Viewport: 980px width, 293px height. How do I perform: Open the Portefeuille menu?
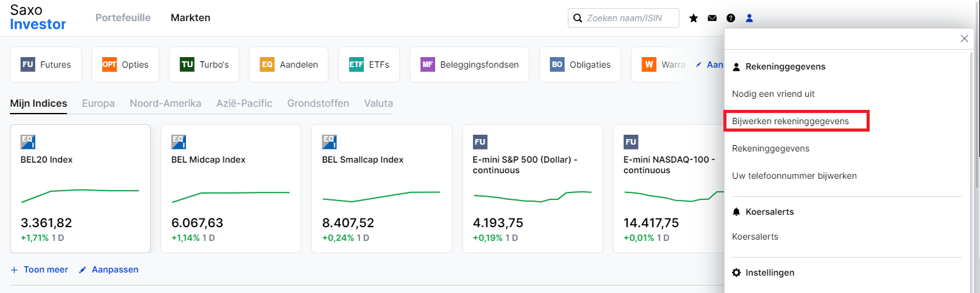click(123, 18)
